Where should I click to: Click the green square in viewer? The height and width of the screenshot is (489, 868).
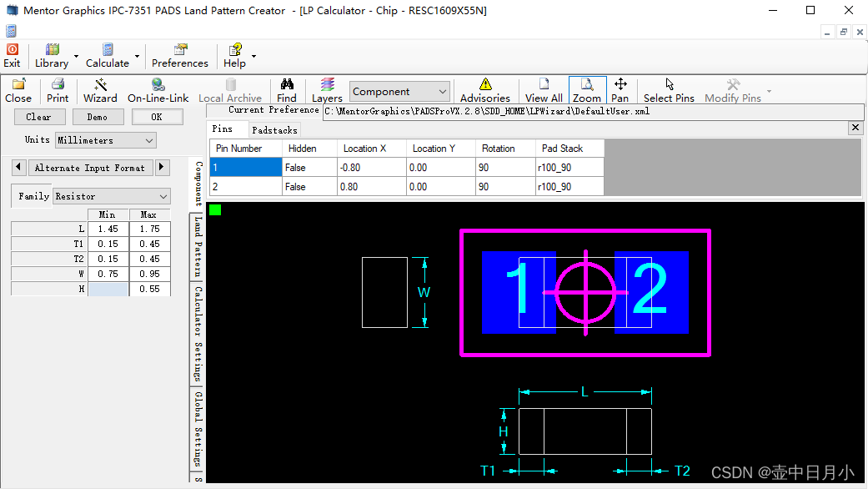tap(215, 209)
